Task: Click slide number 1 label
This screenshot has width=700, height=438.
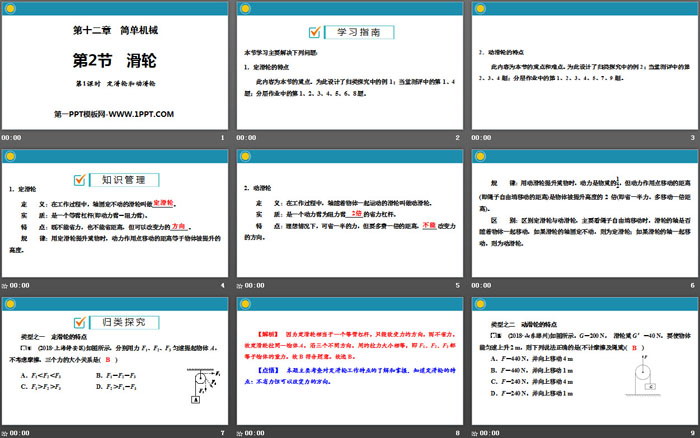Action: click(x=223, y=138)
